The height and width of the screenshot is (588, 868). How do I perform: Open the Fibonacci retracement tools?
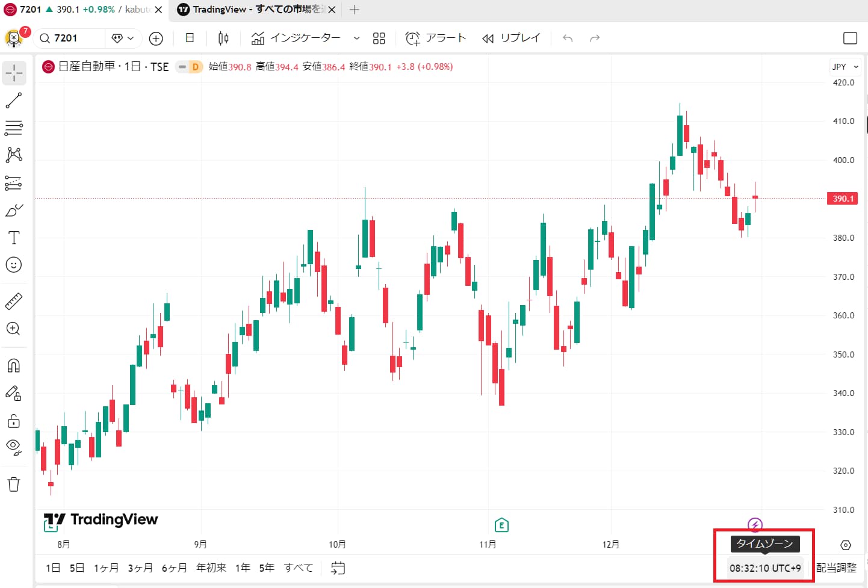coord(14,128)
